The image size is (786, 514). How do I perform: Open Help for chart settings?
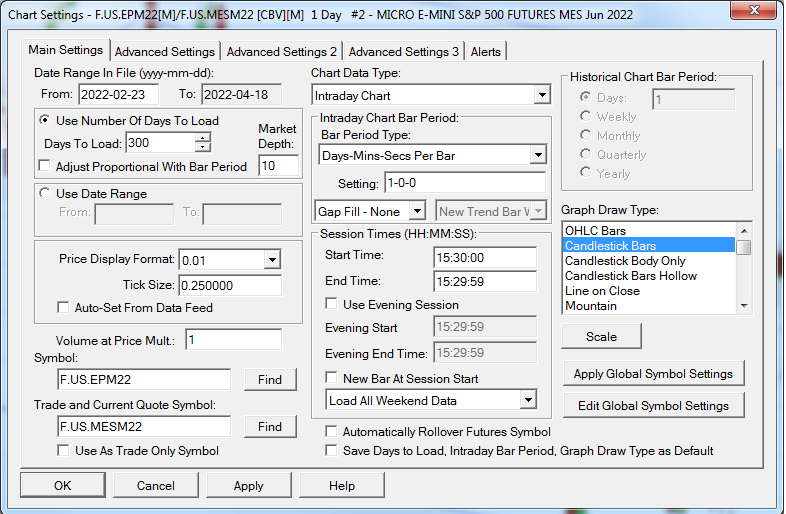(342, 485)
